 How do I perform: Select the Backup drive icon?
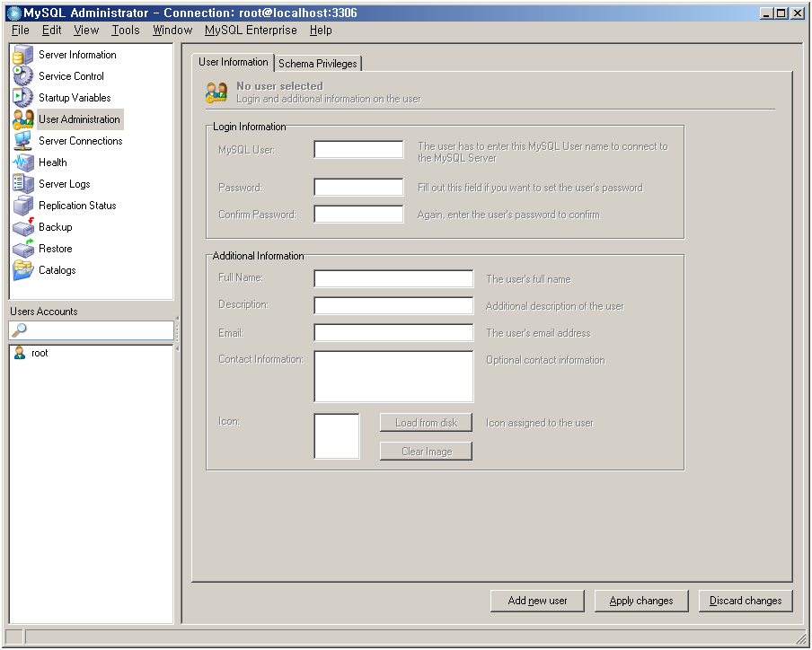(x=22, y=227)
